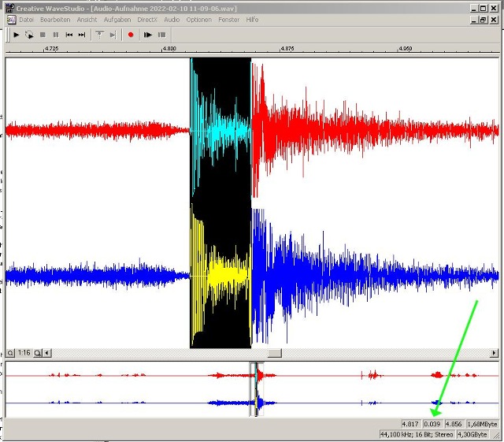Click the file size 1,68MByte in status bar
Viewport: 504px width, 442px height.
click(x=482, y=424)
